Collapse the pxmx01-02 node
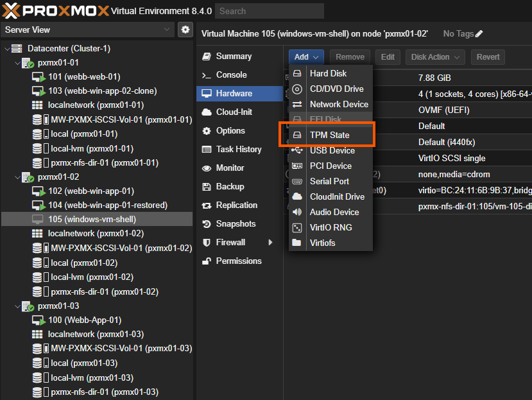The height and width of the screenshot is (400, 532). 17,177
